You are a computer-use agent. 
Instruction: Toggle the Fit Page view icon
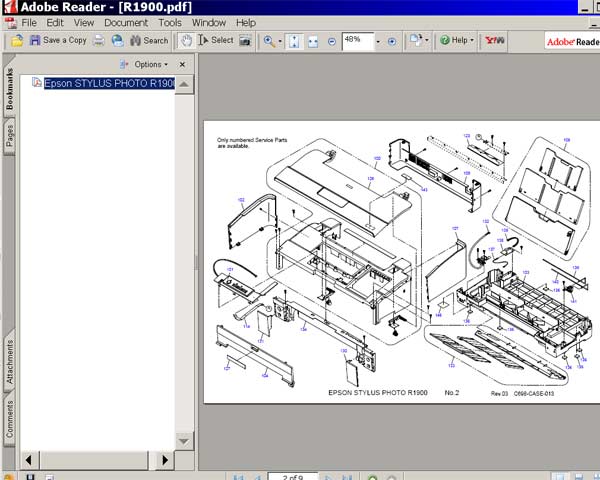click(x=294, y=41)
